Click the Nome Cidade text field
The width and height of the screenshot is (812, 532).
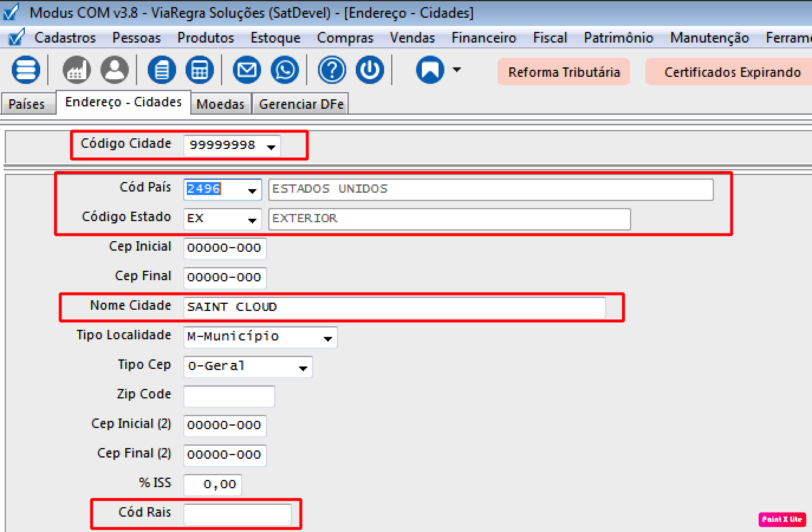[x=394, y=307]
